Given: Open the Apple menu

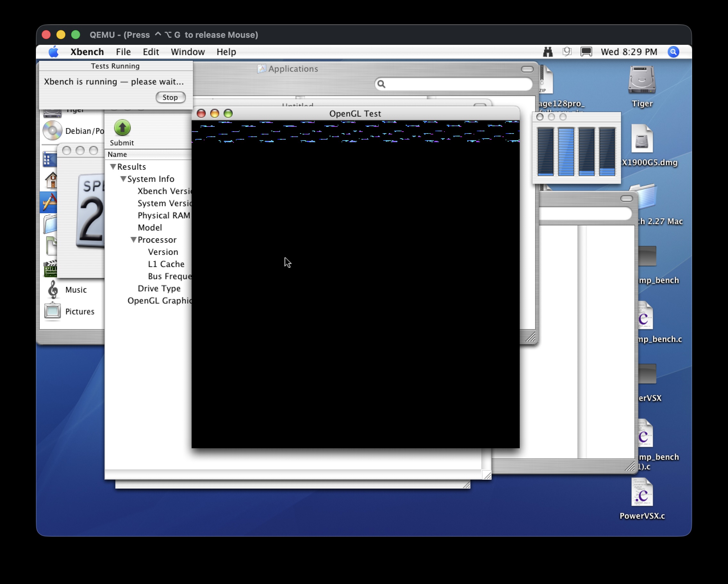Looking at the screenshot, I should [x=54, y=52].
